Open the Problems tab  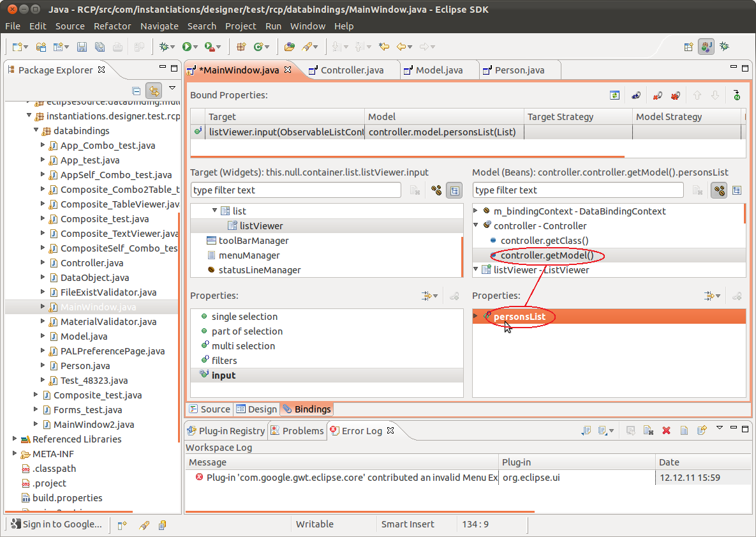click(x=297, y=431)
